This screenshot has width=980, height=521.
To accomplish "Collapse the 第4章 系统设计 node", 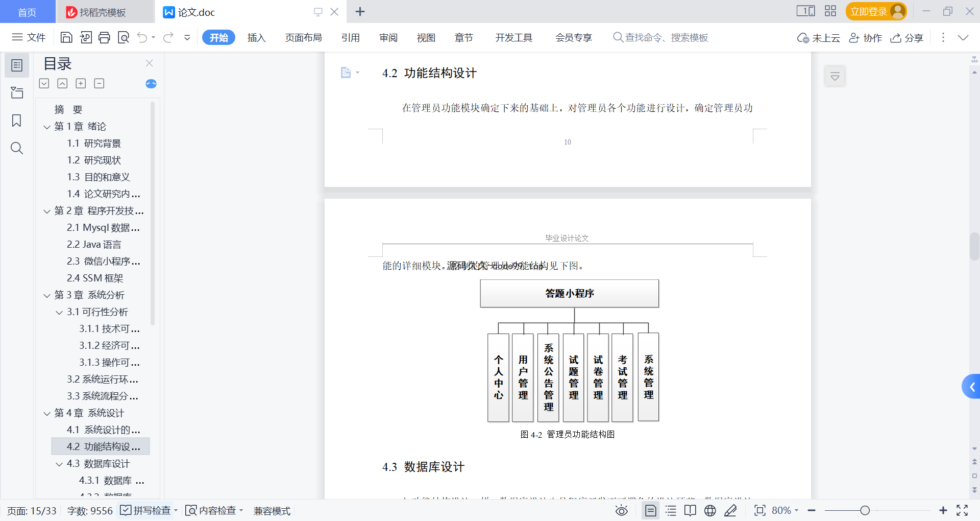I will 47,413.
